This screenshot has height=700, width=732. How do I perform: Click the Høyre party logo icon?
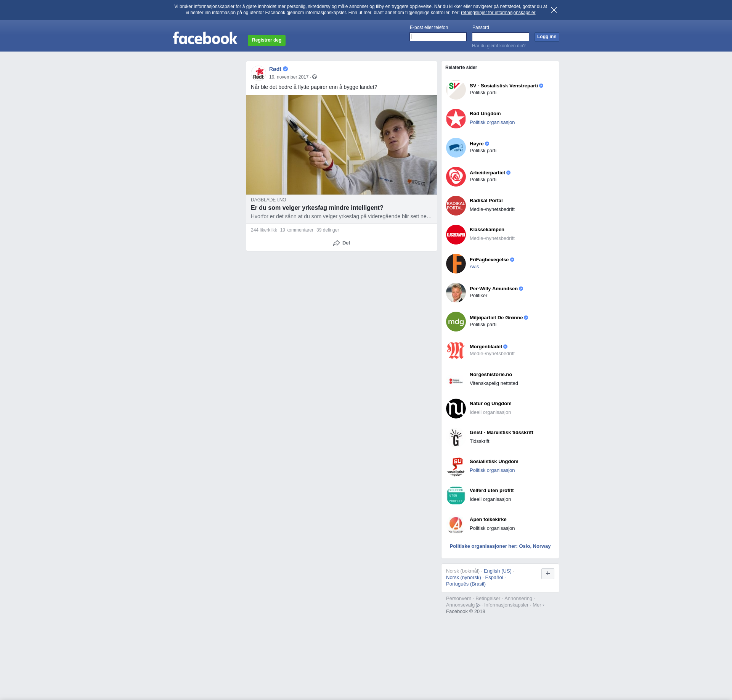pyautogui.click(x=456, y=148)
